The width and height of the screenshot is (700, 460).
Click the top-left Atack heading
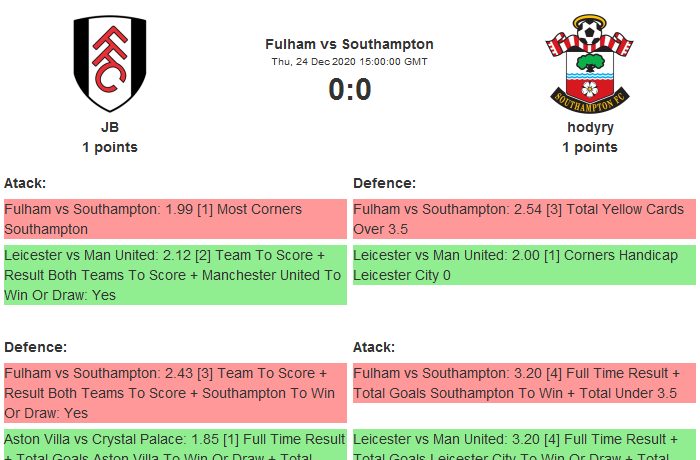25,183
